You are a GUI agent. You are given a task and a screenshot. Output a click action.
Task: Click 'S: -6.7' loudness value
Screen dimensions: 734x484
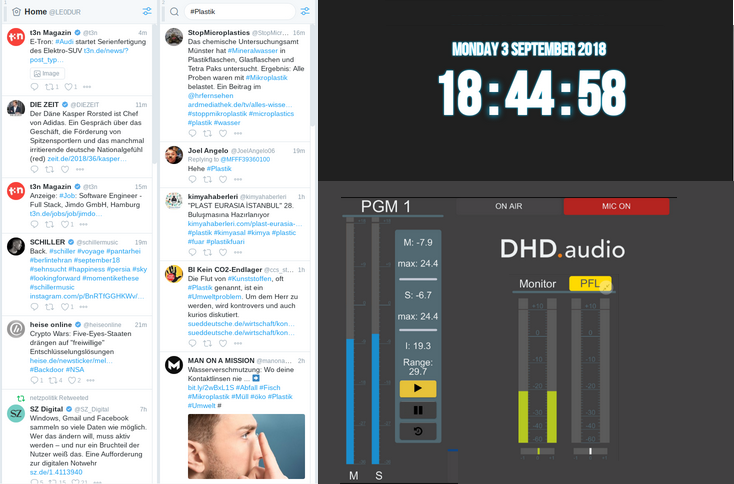(418, 295)
